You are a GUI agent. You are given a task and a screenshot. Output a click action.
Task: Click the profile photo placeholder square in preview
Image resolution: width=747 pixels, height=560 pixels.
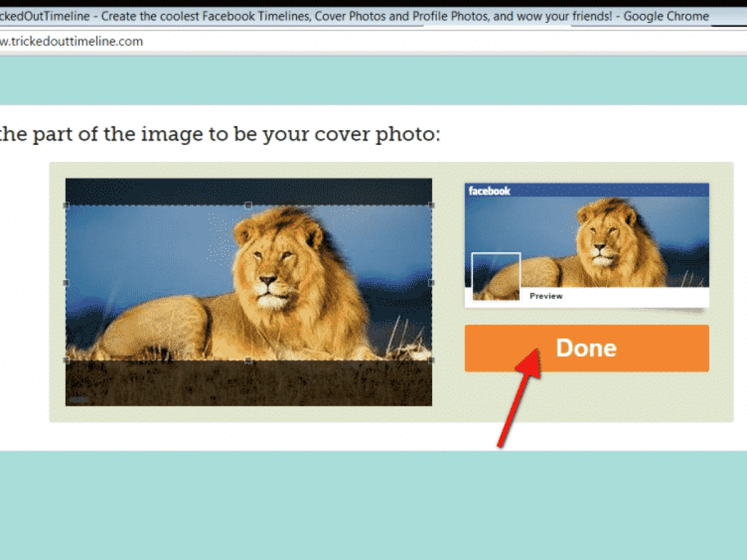(496, 276)
